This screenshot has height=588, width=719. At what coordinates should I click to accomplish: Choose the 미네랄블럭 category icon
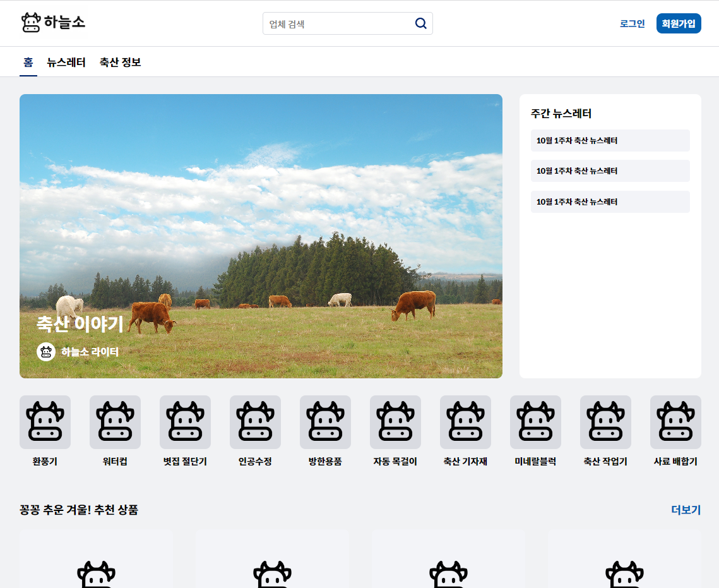[x=535, y=421]
